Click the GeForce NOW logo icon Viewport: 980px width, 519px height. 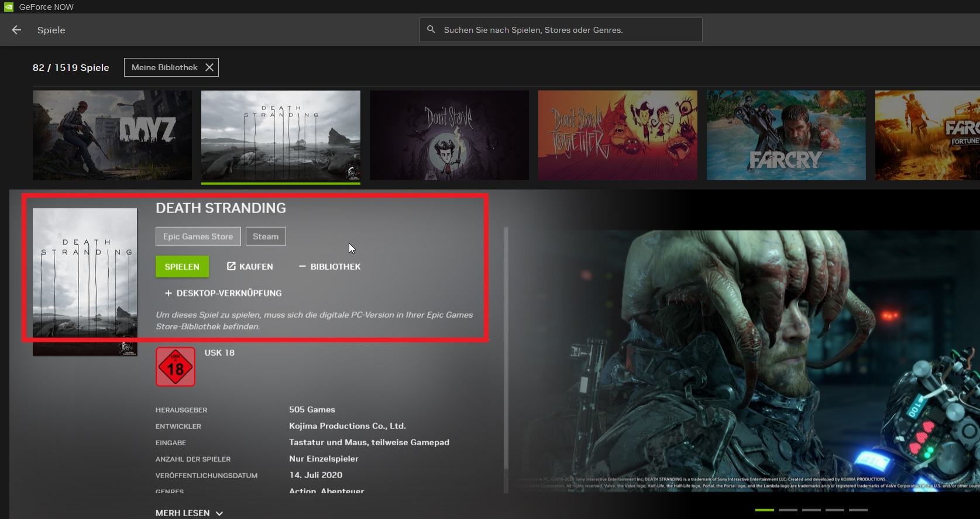9,7
